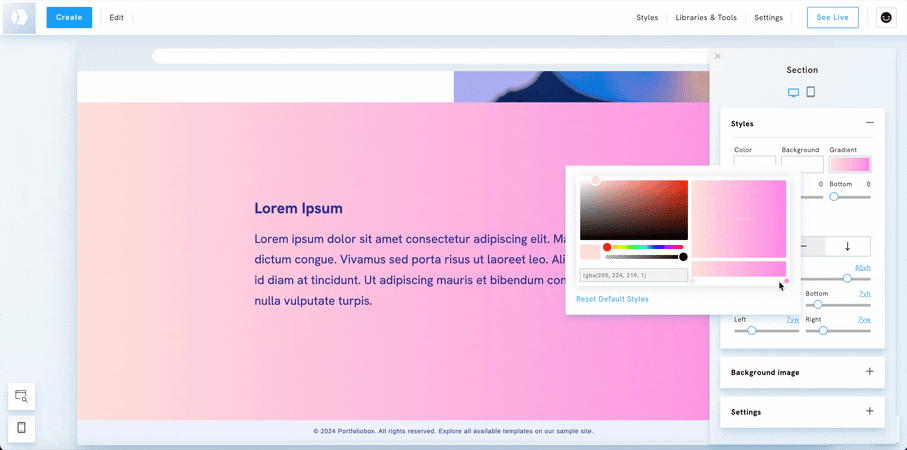Screen dimensions: 907x450
Task: Select the desktop view icon in Section panel
Action: [793, 92]
